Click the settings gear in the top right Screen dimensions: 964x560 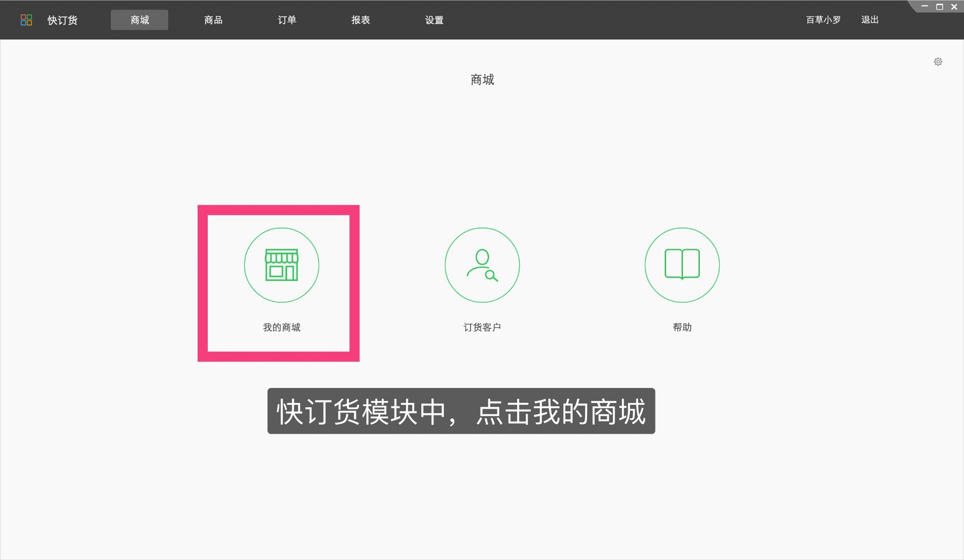pos(938,62)
